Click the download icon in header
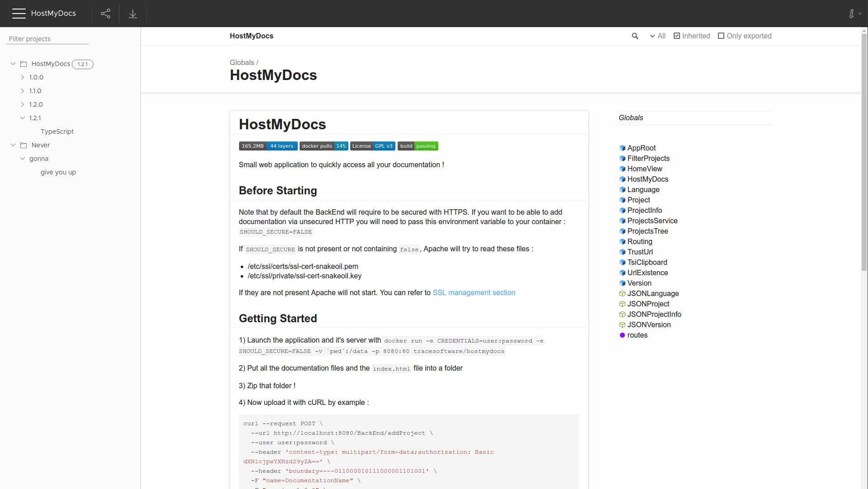Screen dimensions: 868x489 click(133, 14)
